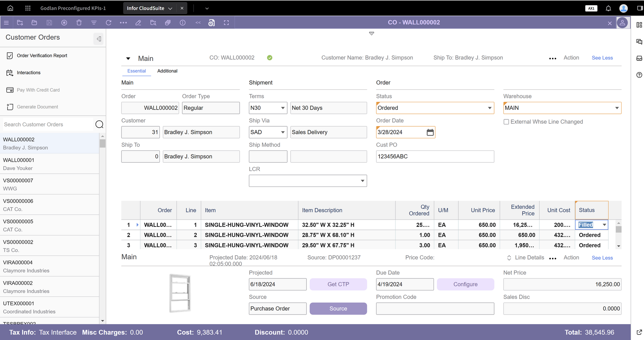The image size is (644, 340).
Task: Check External Whse Line Changed box
Action: click(506, 122)
